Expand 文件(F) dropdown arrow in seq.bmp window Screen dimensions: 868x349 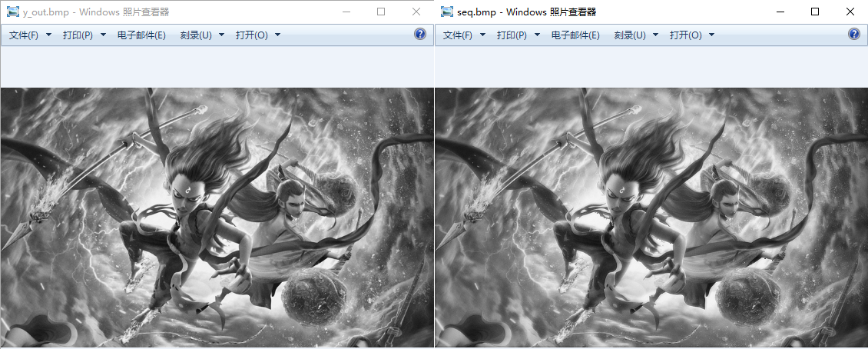[482, 35]
